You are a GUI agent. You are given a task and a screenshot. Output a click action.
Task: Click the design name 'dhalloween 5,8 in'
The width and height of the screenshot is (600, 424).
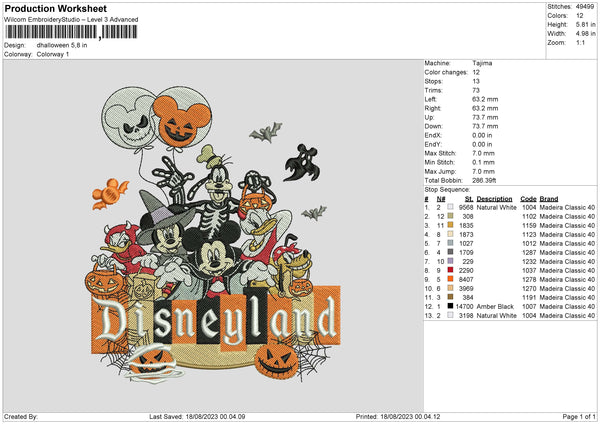[62, 45]
